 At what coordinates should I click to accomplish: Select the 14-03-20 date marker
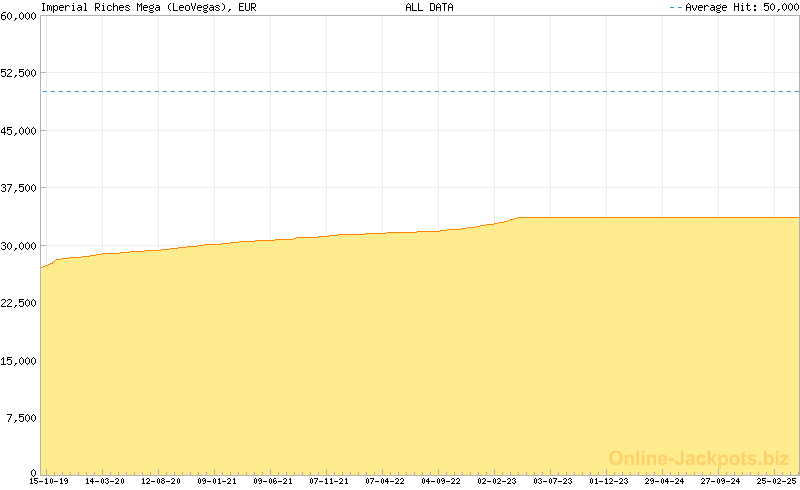(105, 481)
